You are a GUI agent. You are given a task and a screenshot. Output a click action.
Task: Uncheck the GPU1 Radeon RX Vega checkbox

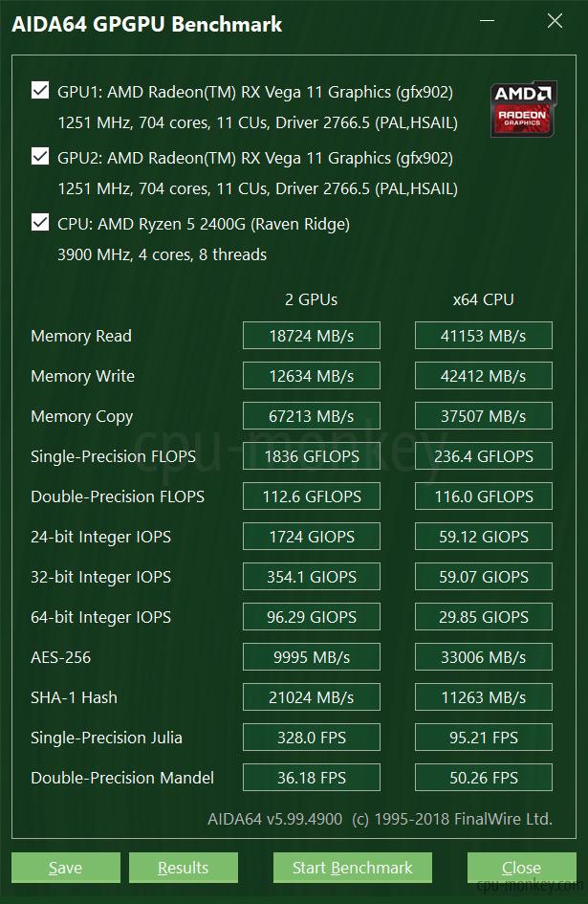40,91
